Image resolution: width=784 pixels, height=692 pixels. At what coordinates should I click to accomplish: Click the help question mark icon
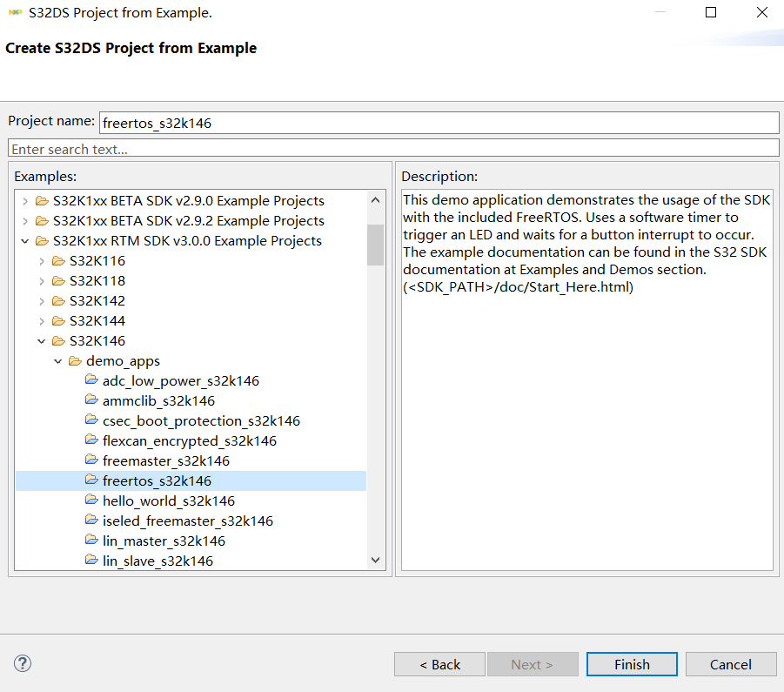(x=23, y=663)
